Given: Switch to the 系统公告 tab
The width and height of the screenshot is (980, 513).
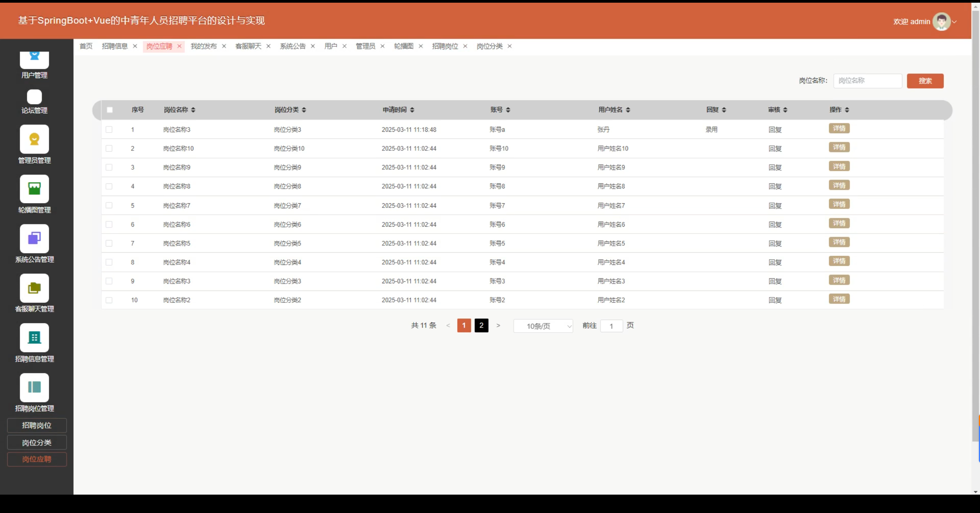Looking at the screenshot, I should (293, 46).
